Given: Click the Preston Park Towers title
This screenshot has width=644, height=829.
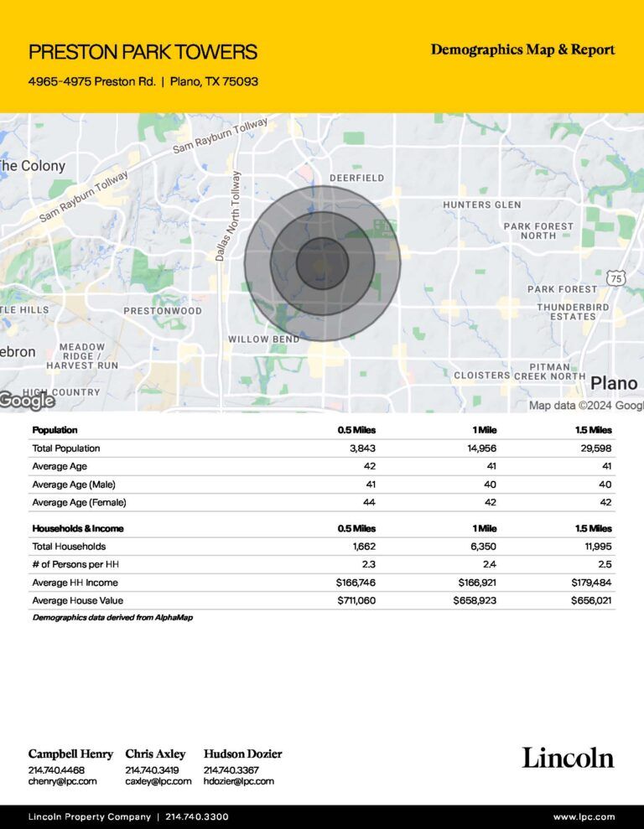Looking at the screenshot, I should (x=143, y=52).
